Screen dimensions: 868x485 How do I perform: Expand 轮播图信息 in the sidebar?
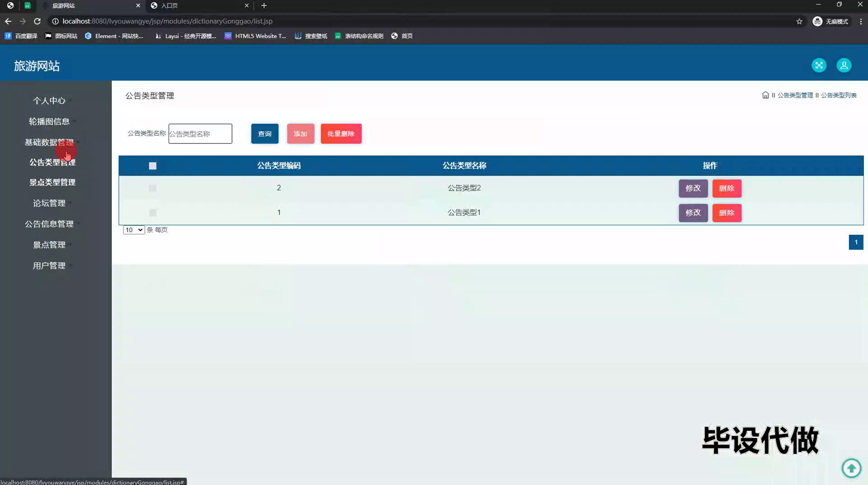coord(49,121)
